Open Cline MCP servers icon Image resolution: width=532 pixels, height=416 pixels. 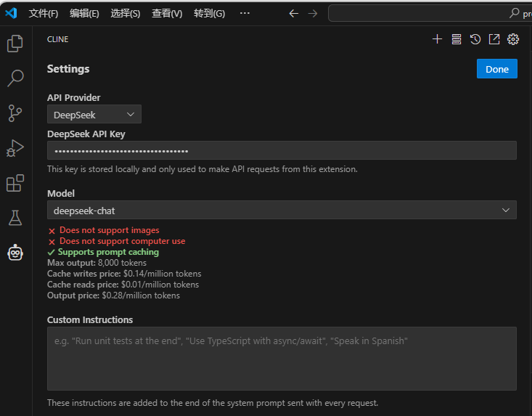click(x=457, y=39)
